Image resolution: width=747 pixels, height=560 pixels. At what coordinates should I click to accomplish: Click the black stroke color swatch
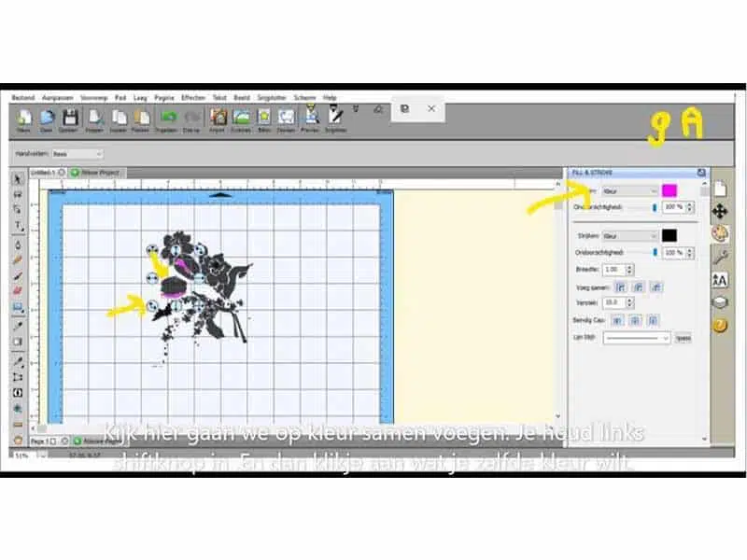669,236
